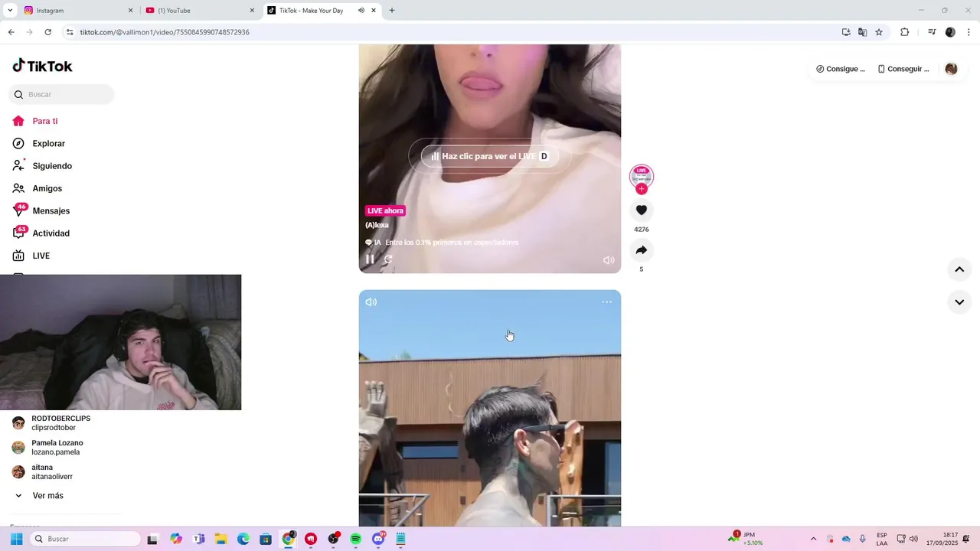Open volume control in system tray

(x=913, y=539)
